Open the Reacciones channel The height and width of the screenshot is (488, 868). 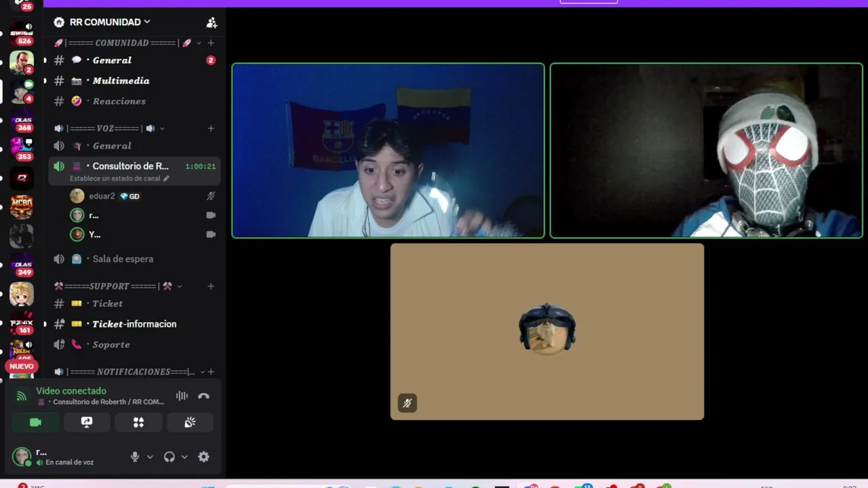[x=134, y=101]
